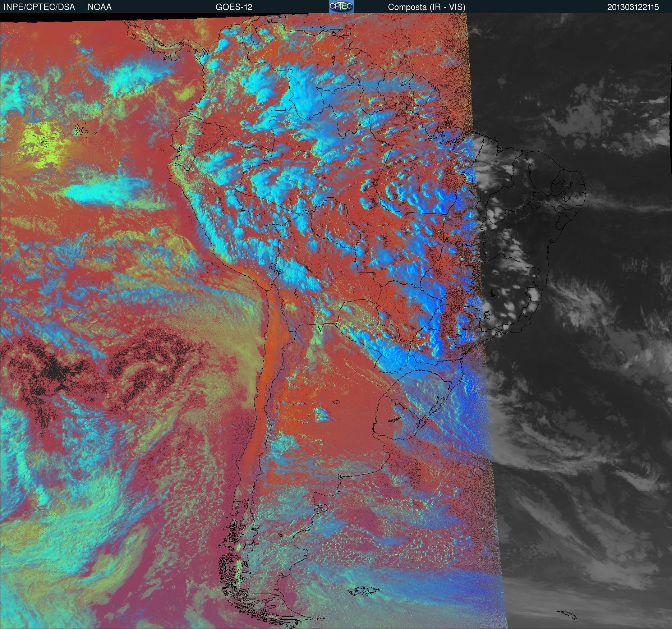Image resolution: width=672 pixels, height=629 pixels.
Task: Click the INPE/CPTEC/DSA header label
Action: tap(39, 7)
